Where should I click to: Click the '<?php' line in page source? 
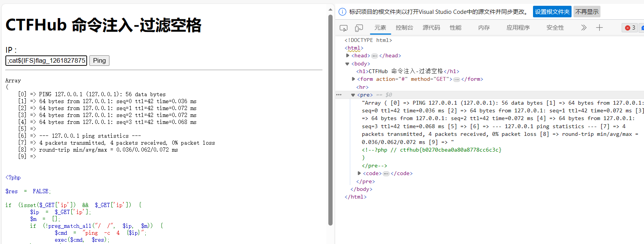(x=13, y=177)
